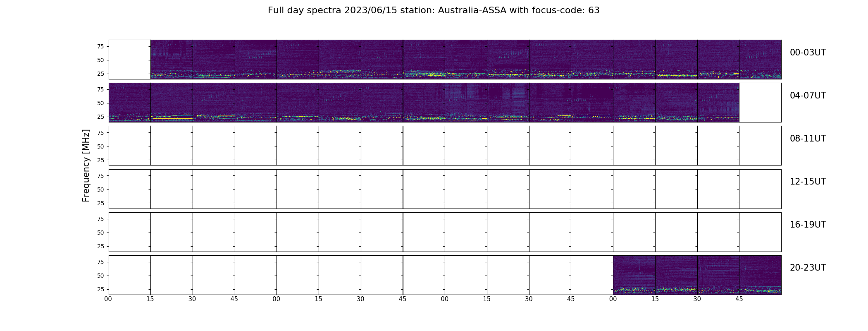This screenshot has width=868, height=331.
Task: Click the 23:00 UT spectrogram panel
Action: pyautogui.click(x=634, y=275)
